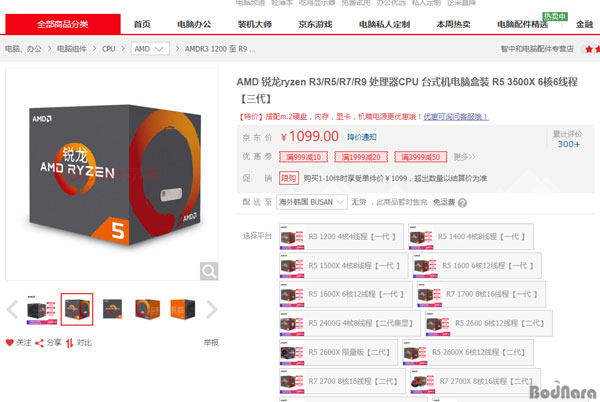
Task: Select the R7 2700X 8核16线程 option
Action: click(475, 381)
